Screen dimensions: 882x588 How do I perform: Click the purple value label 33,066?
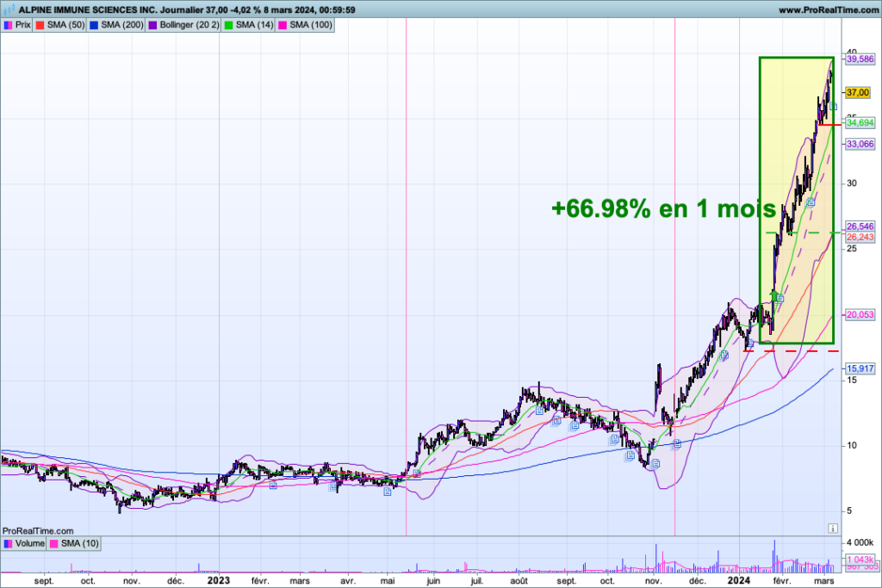(x=860, y=144)
